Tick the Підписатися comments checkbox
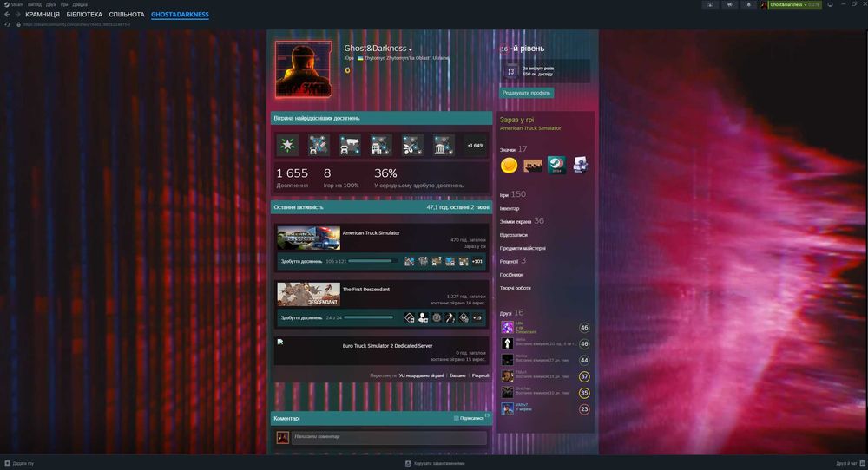 coord(457,418)
